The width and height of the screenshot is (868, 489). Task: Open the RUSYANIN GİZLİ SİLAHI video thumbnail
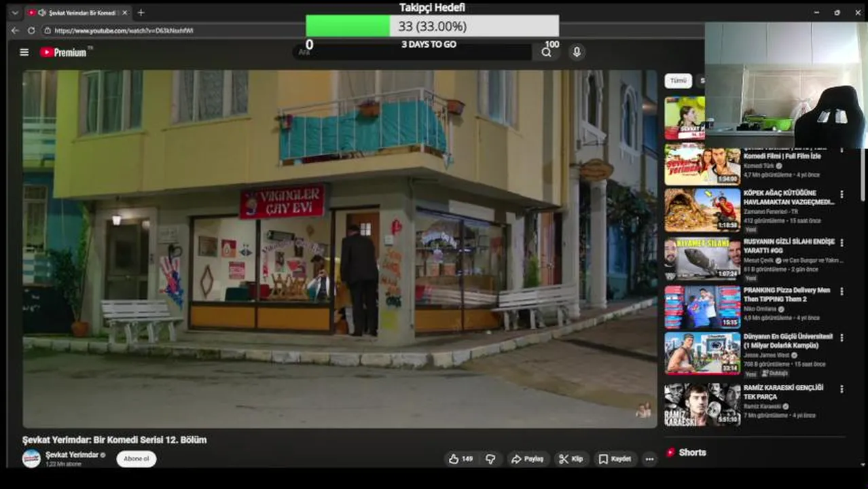(x=702, y=259)
